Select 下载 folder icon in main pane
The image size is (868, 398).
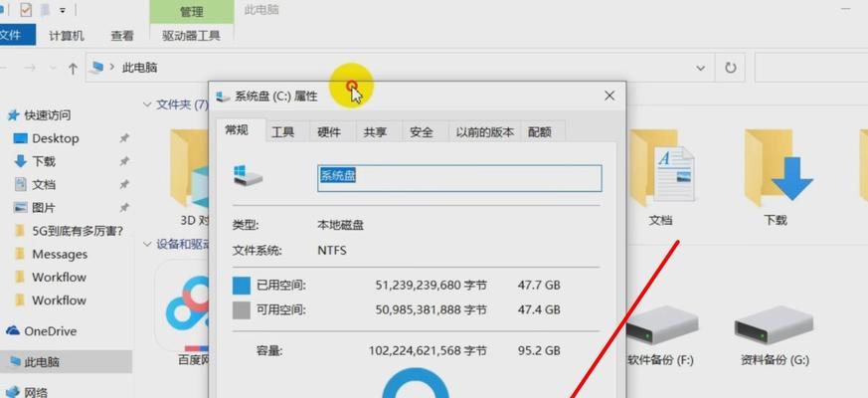pyautogui.click(x=778, y=169)
